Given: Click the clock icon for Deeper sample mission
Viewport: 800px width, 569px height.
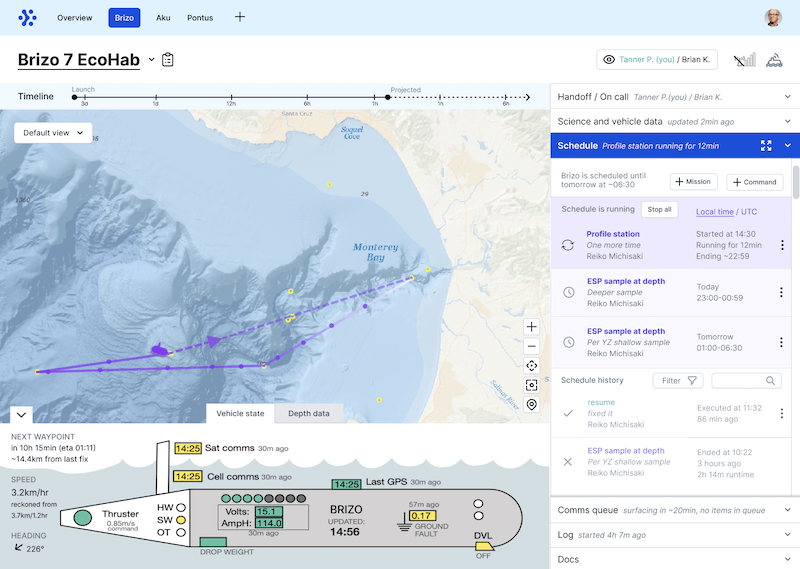Looking at the screenshot, I should click(568, 292).
